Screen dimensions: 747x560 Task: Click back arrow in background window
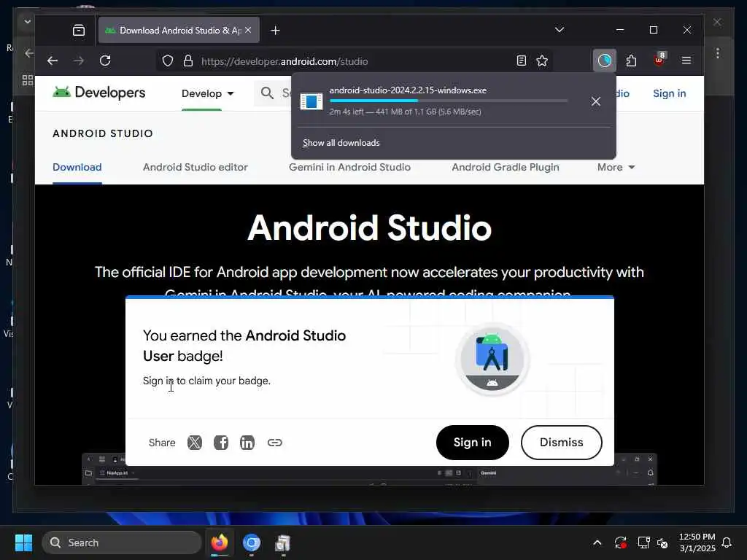pos(29,52)
